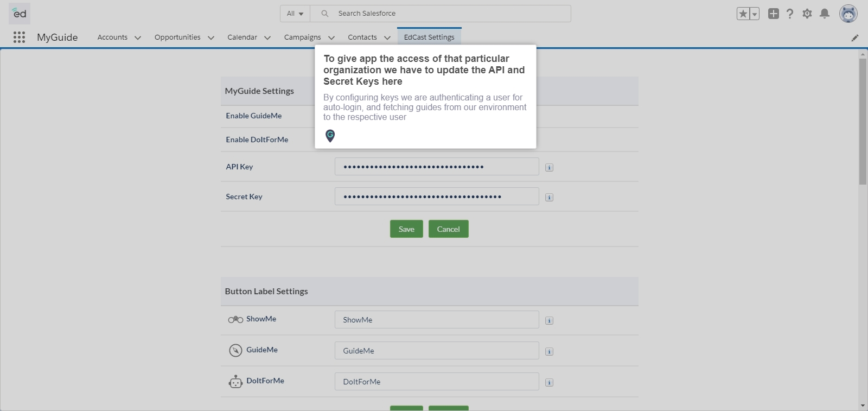The height and width of the screenshot is (411, 868).
Task: Open the Help question mark icon
Action: pyautogui.click(x=790, y=14)
